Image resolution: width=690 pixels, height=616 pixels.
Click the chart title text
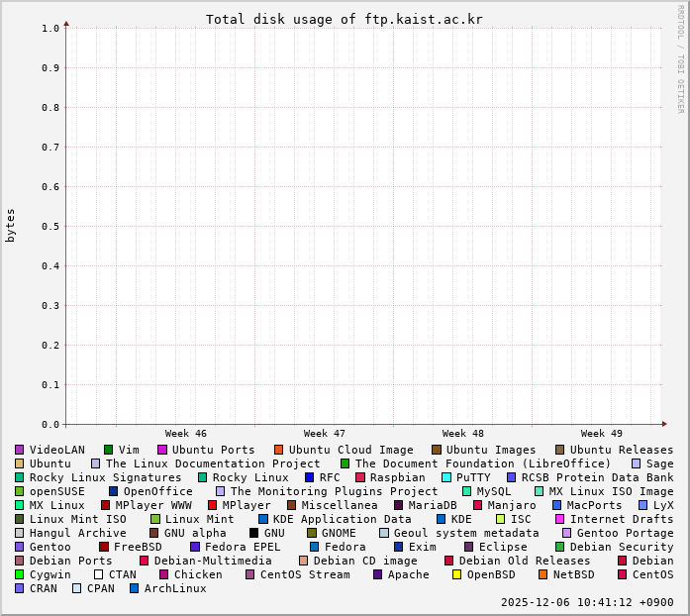(345, 20)
